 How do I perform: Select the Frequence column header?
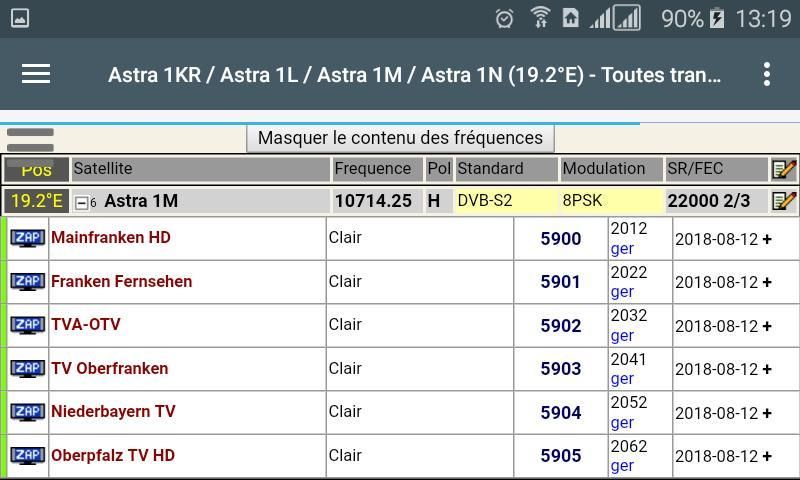pos(373,169)
